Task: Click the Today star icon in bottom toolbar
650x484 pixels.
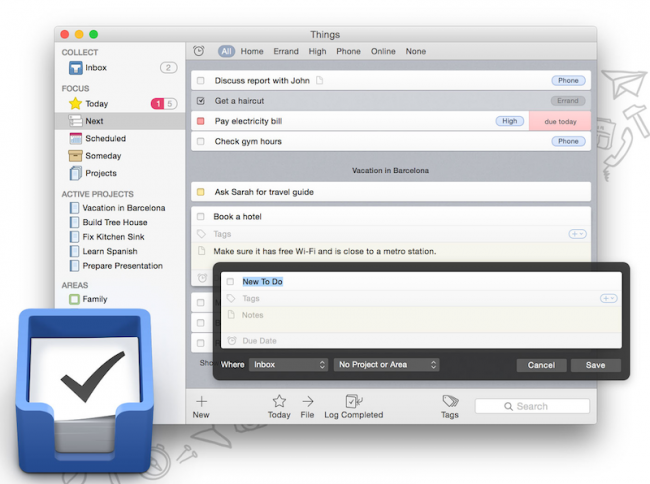Action: 279,401
